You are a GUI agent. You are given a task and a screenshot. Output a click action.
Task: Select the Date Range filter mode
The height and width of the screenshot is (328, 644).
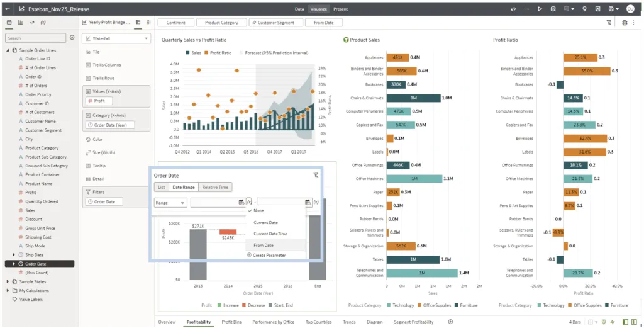[x=184, y=187]
